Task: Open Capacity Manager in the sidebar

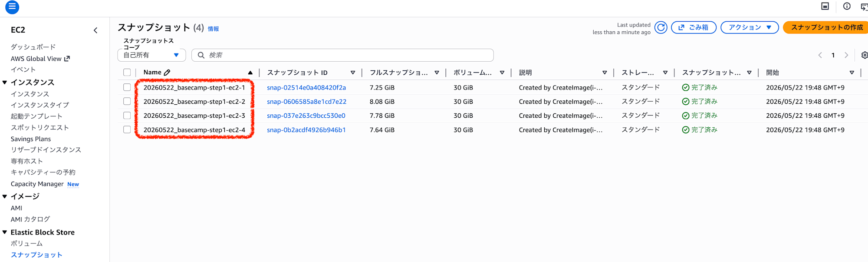Action: pyautogui.click(x=37, y=184)
